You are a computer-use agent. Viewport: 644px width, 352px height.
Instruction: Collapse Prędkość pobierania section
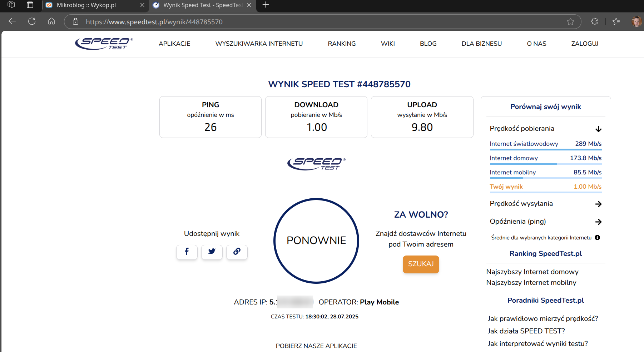click(598, 129)
